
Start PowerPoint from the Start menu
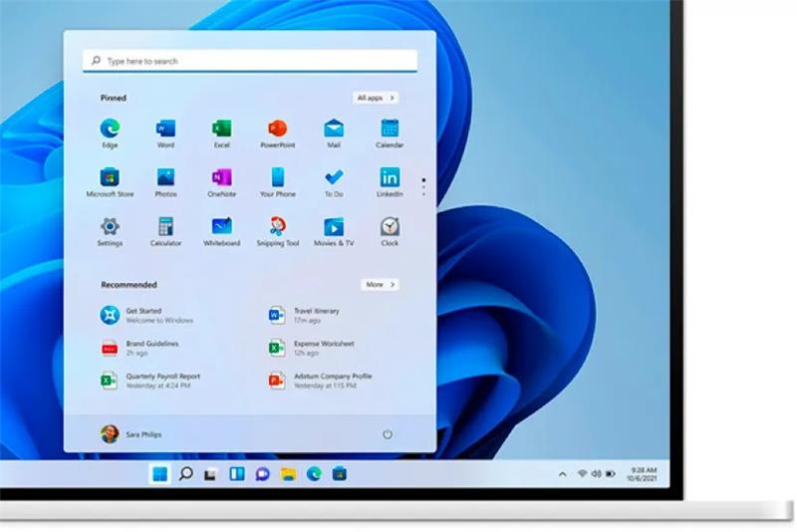click(278, 133)
